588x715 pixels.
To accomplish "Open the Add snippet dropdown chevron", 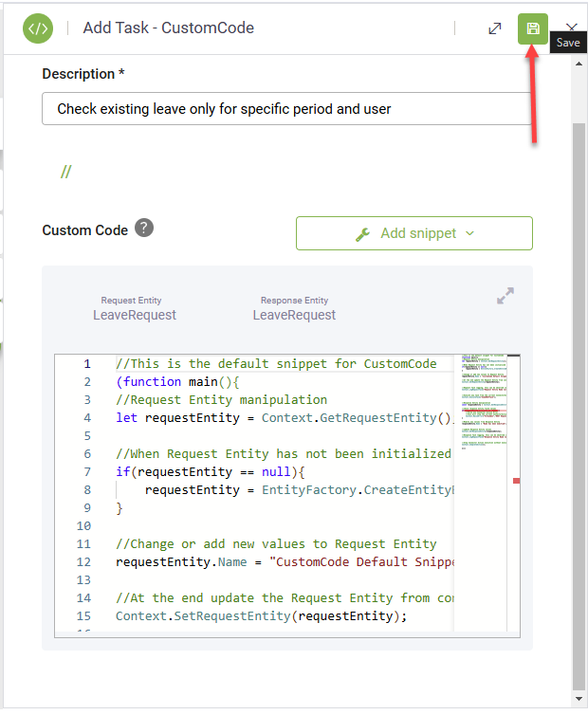I will tap(470, 233).
